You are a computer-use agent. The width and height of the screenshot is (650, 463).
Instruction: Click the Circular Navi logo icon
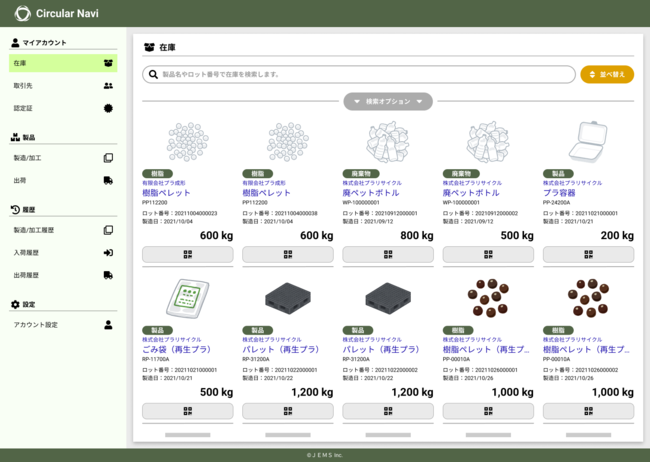[x=22, y=13]
